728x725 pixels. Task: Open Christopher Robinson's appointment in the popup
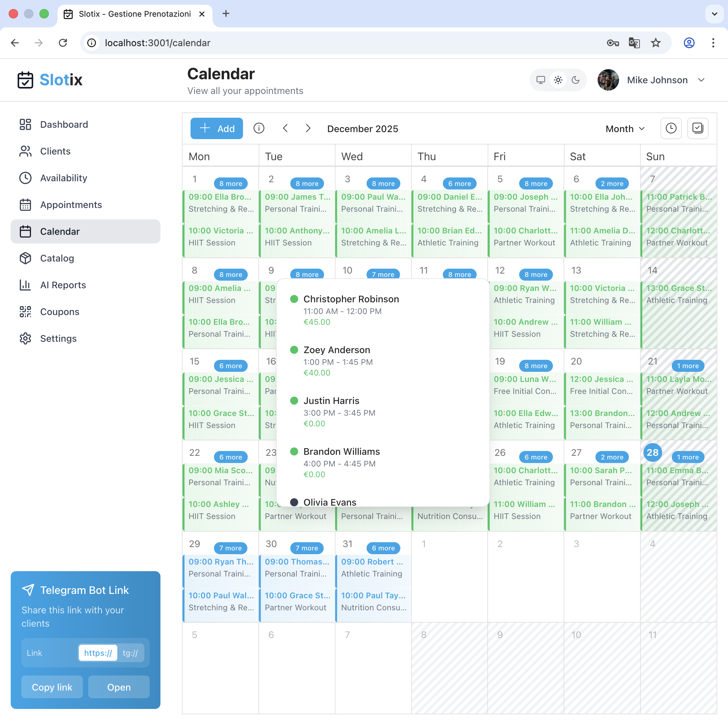coord(351,310)
